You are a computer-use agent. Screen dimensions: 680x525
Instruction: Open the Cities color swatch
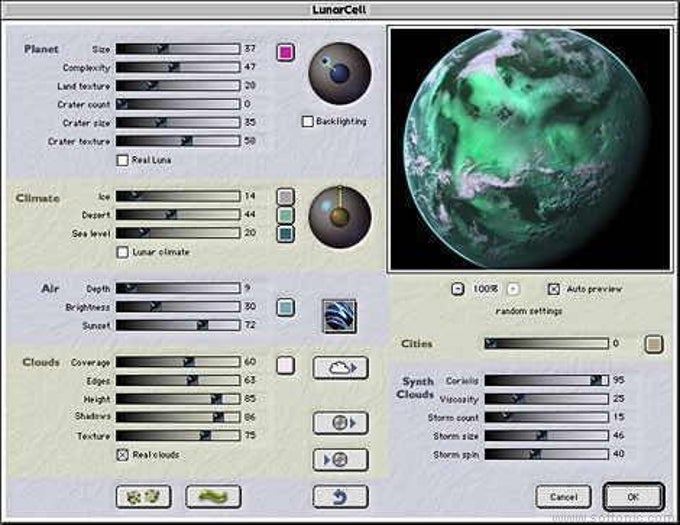[x=654, y=344]
